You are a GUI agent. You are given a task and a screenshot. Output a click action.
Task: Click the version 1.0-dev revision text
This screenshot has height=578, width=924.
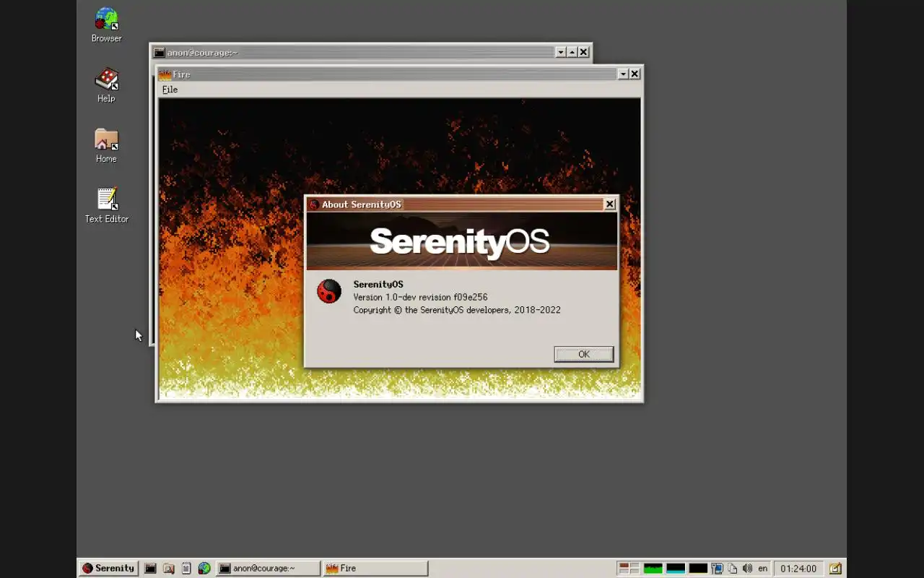pyautogui.click(x=420, y=297)
